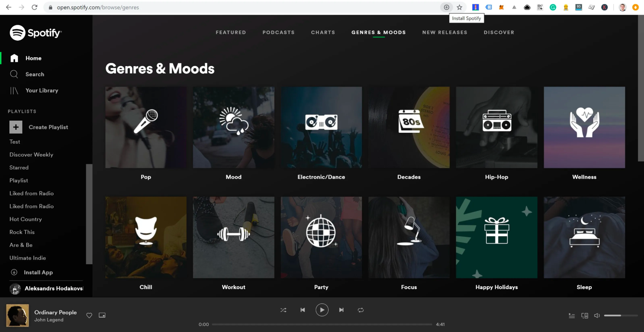The image size is (644, 332).
Task: Open picture-in-picture mini player icon
Action: [x=102, y=315]
